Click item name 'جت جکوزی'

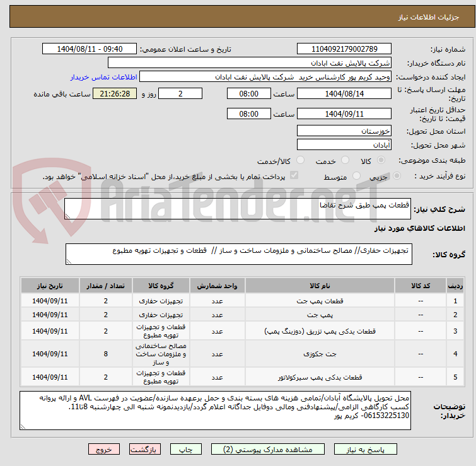(320, 354)
